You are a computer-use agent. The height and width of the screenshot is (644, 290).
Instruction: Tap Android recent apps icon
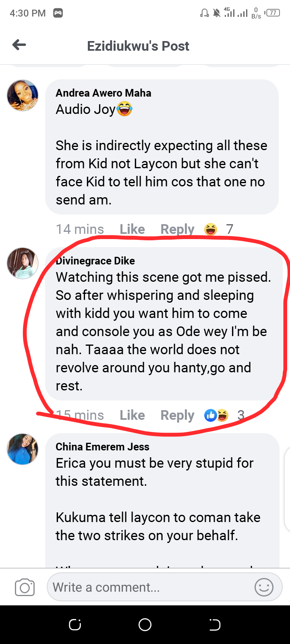pyautogui.click(x=75, y=625)
